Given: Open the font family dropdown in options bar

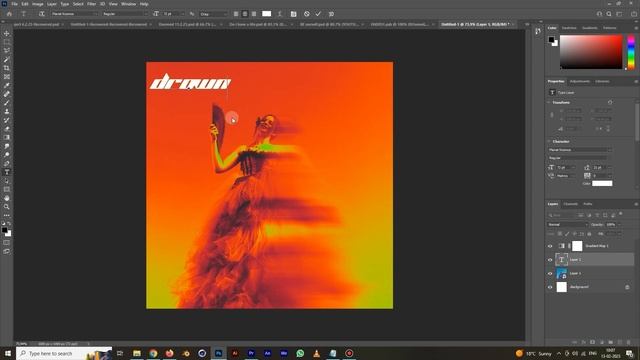Looking at the screenshot, I should [74, 14].
